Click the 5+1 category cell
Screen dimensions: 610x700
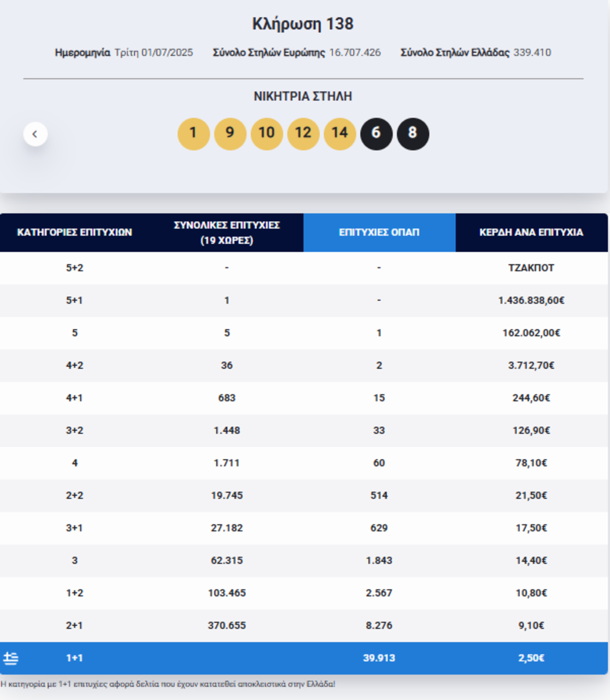click(75, 301)
